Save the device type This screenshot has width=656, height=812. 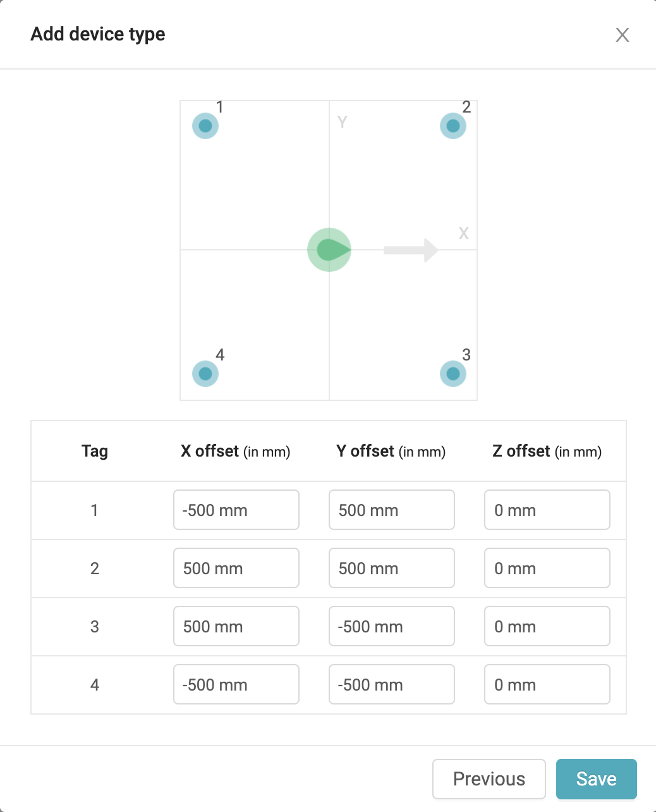click(x=596, y=779)
